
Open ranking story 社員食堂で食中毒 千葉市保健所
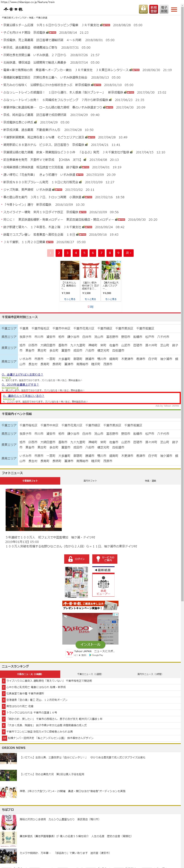click(x=25, y=693)
